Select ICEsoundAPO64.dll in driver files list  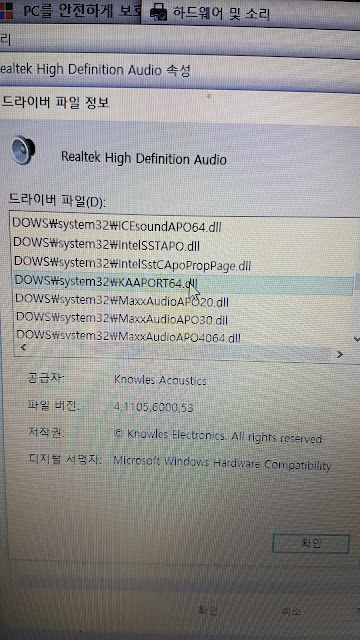tap(117, 225)
